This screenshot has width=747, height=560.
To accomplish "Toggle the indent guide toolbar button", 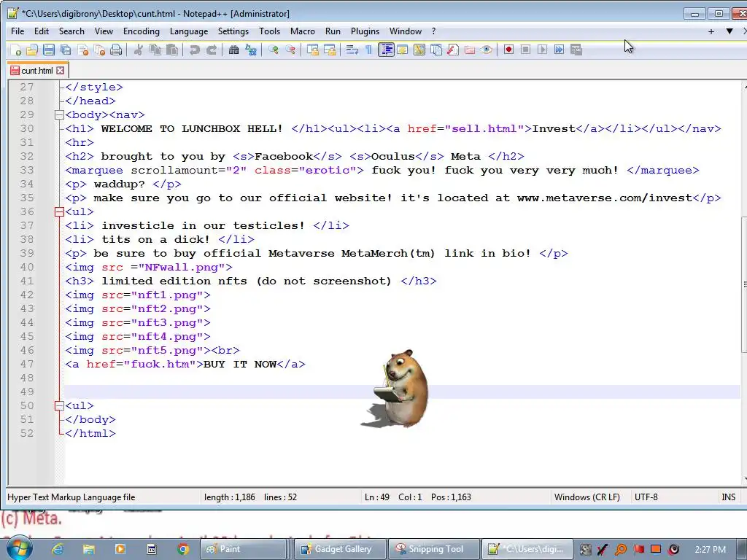I will 386,50.
